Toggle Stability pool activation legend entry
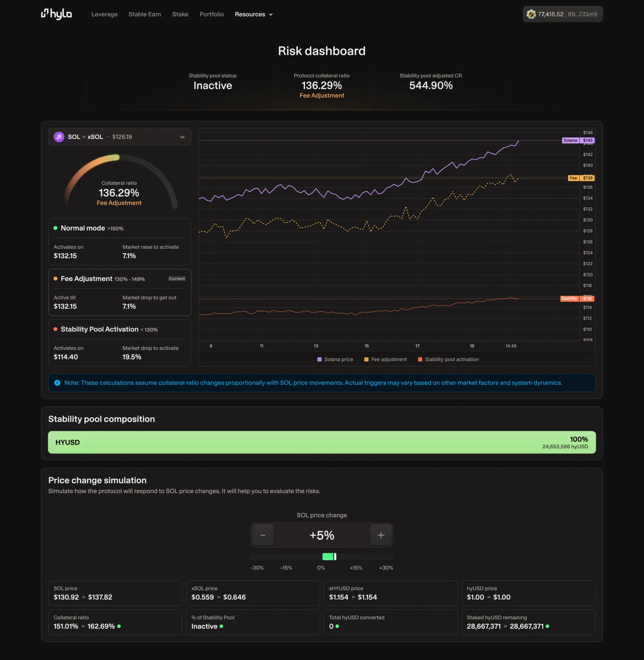 pyautogui.click(x=448, y=359)
